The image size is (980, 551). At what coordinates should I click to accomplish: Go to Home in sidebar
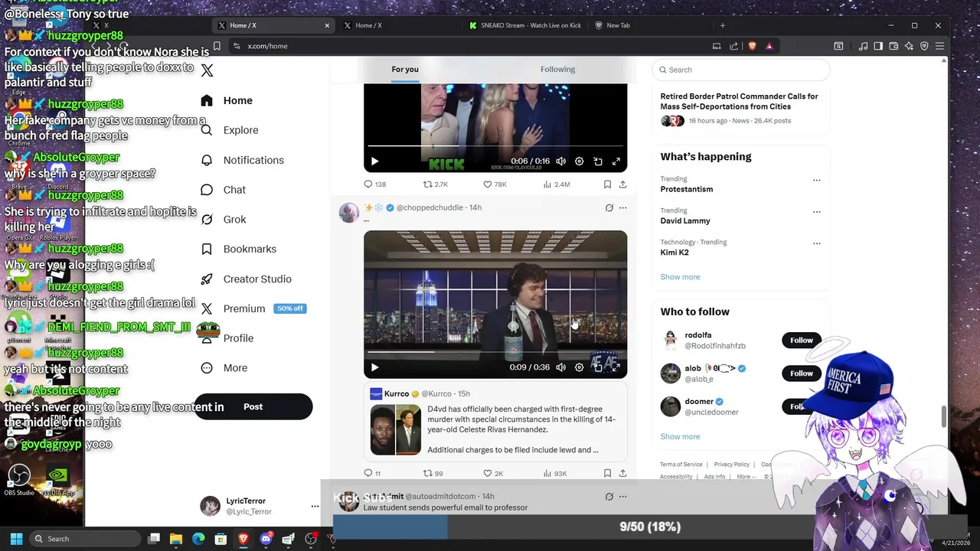pyautogui.click(x=227, y=100)
